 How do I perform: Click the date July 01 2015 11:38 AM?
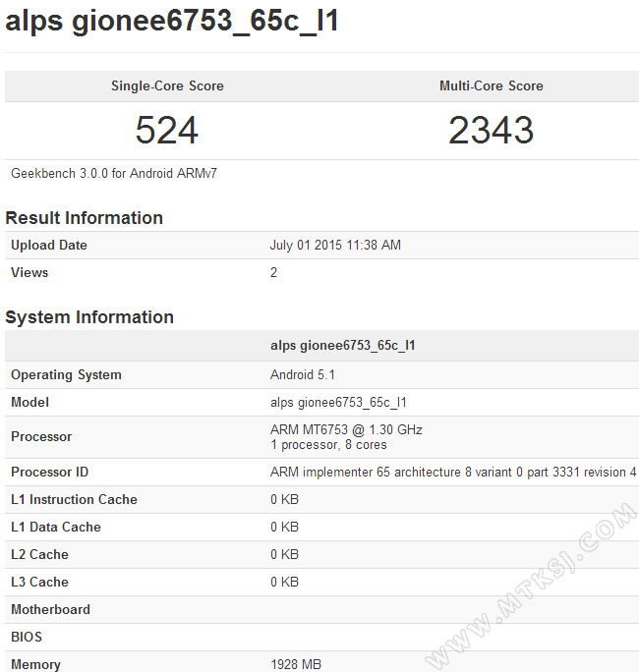pyautogui.click(x=335, y=246)
